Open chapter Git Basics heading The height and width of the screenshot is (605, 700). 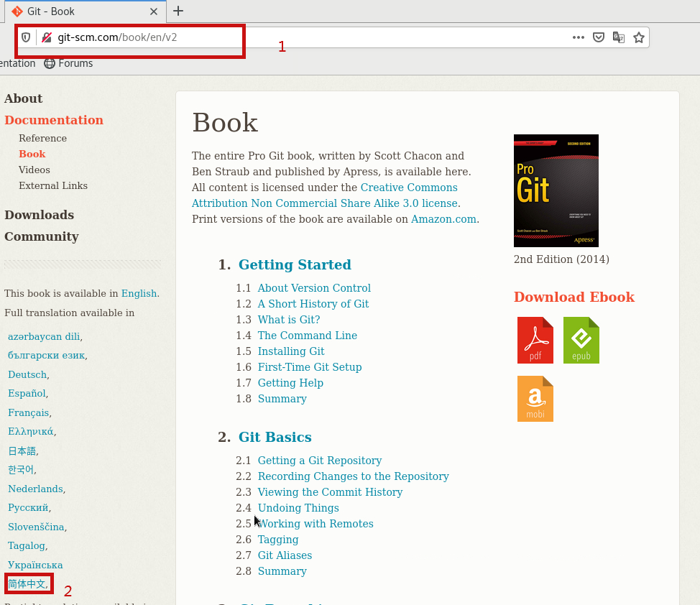tap(275, 437)
